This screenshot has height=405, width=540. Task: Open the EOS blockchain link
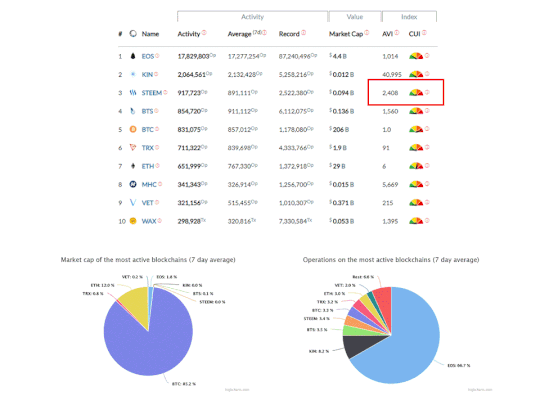[148, 56]
